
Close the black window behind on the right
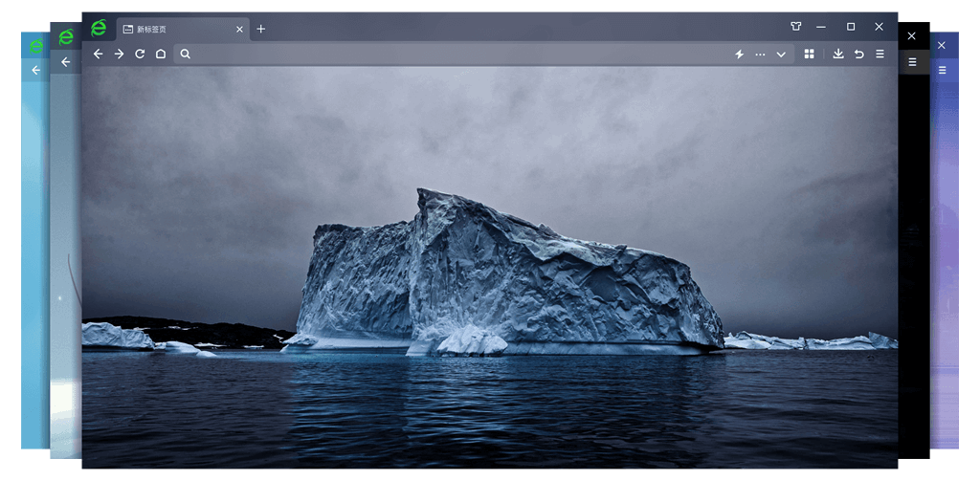pyautogui.click(x=911, y=35)
